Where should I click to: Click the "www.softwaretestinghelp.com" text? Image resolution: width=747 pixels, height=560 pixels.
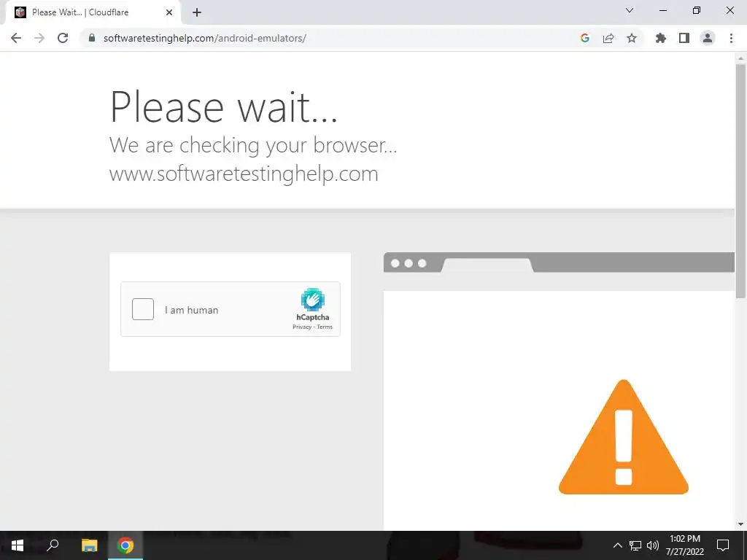click(244, 174)
